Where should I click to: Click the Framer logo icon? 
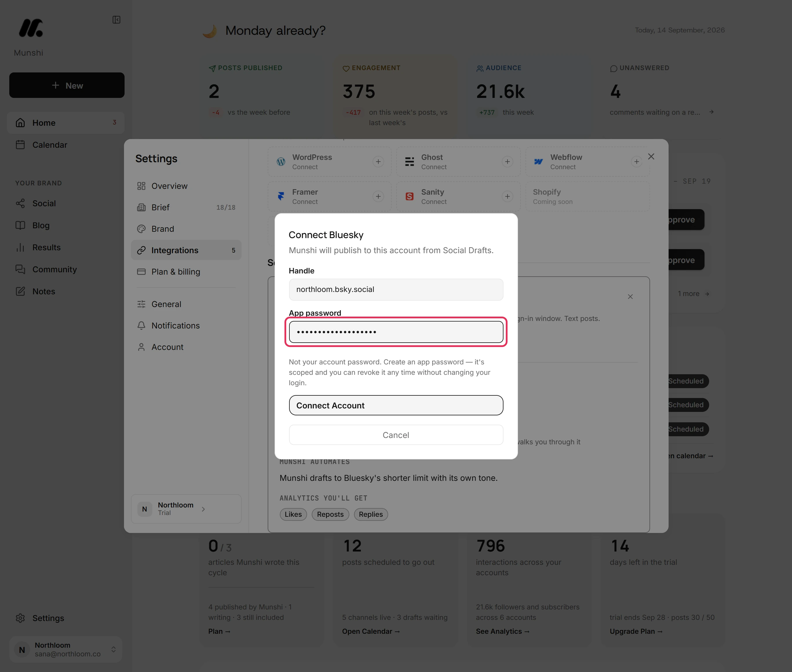[281, 197]
